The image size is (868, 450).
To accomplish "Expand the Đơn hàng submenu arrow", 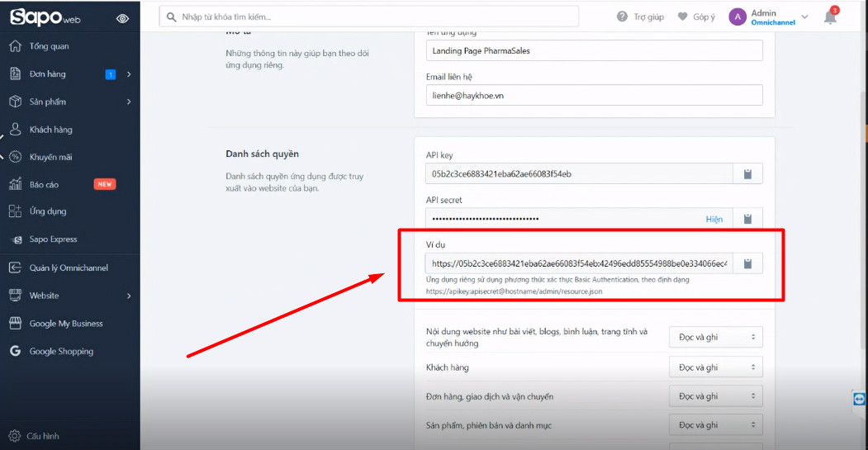I will [129, 73].
